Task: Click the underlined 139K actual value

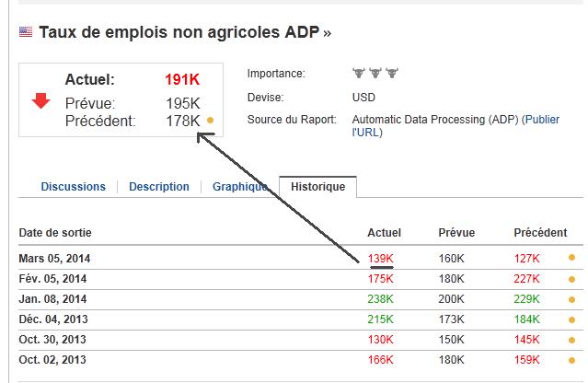Action: click(x=380, y=259)
